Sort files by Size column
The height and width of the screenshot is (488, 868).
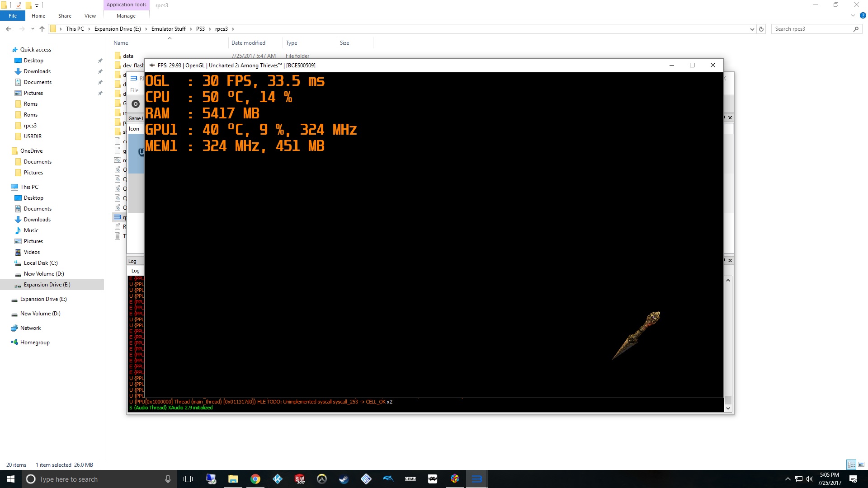tap(344, 43)
